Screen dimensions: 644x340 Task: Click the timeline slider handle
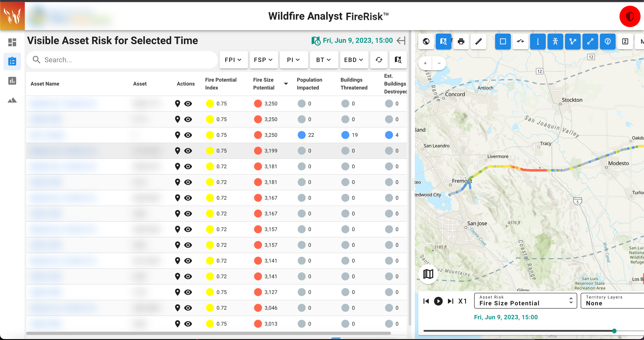pyautogui.click(x=614, y=331)
